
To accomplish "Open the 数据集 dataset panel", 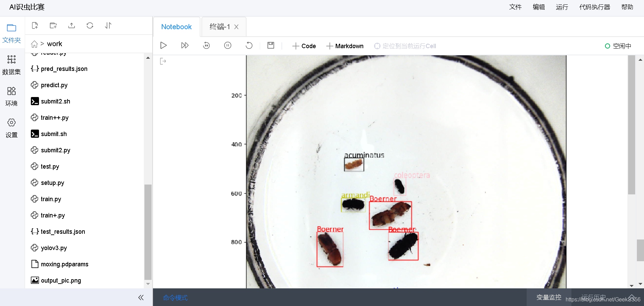I will (x=12, y=65).
